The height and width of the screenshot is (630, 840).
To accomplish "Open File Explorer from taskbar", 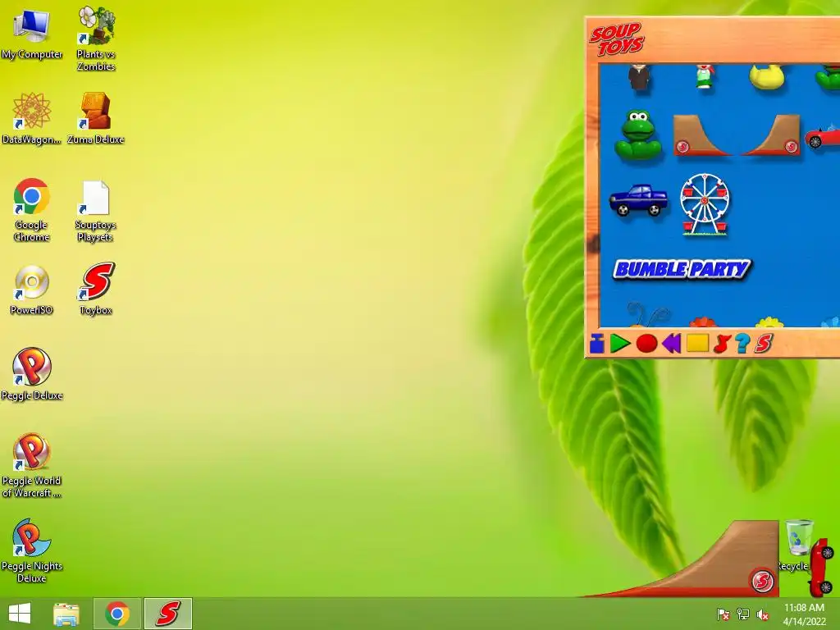I will [x=66, y=614].
